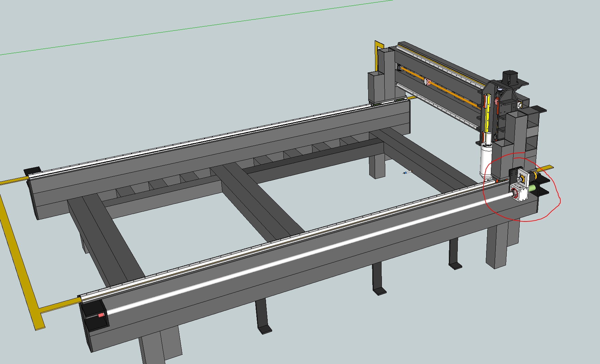The height and width of the screenshot is (364, 600).
Task: Select the black stepper motor atop the gantry
Action: [509, 77]
